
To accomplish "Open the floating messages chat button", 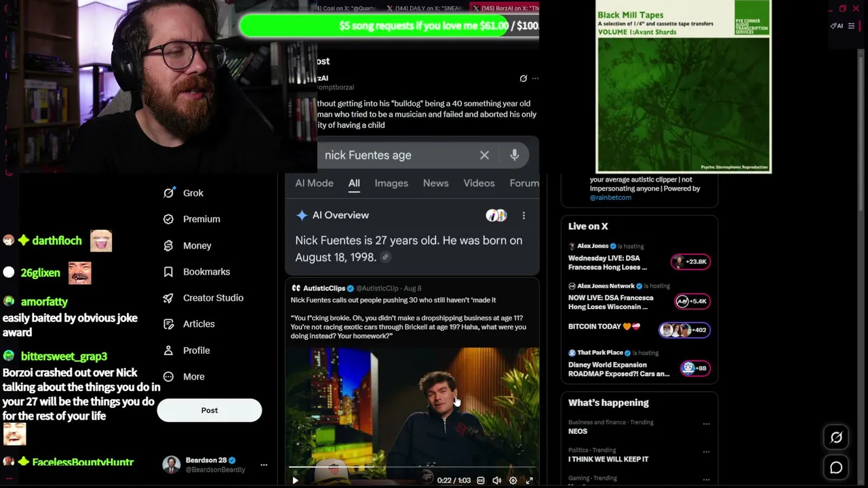I will click(x=836, y=468).
